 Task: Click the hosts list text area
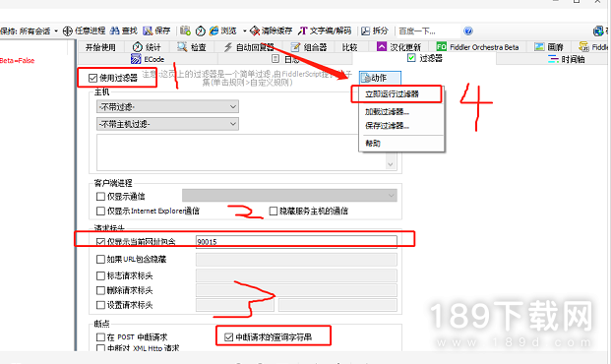(241, 152)
